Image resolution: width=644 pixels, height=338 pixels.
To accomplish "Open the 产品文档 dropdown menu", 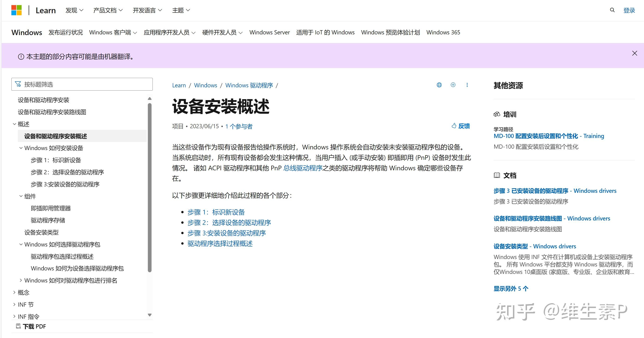I will tap(108, 10).
